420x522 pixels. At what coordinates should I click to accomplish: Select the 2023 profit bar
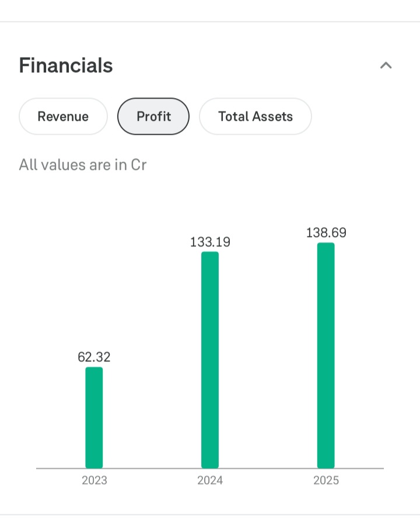pos(94,417)
